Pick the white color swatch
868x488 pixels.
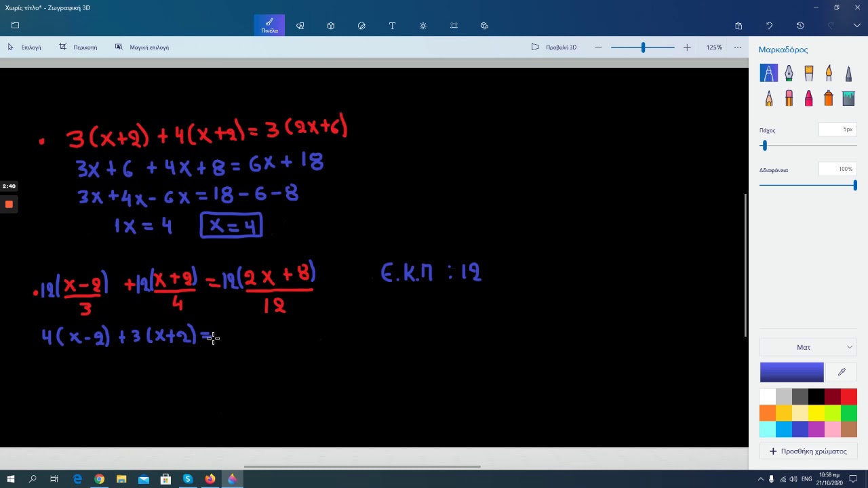pos(768,396)
